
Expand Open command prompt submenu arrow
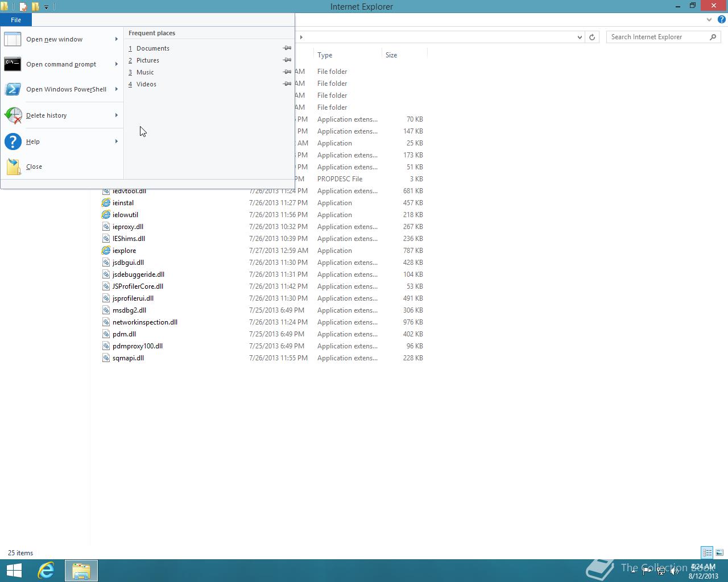(x=117, y=64)
